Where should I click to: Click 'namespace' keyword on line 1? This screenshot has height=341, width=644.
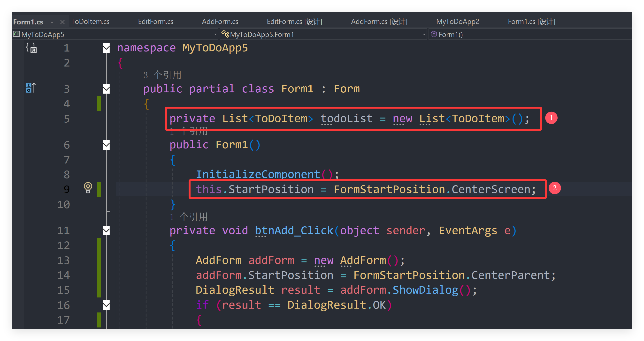click(146, 48)
